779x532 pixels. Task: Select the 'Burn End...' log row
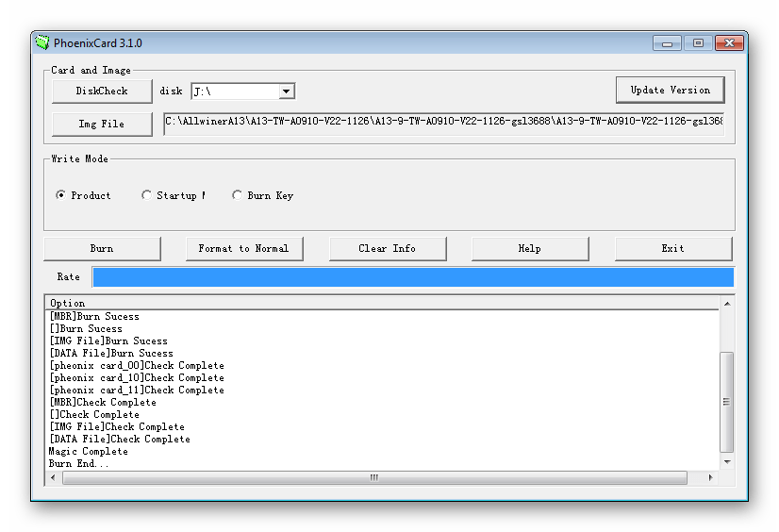pyautogui.click(x=383, y=463)
